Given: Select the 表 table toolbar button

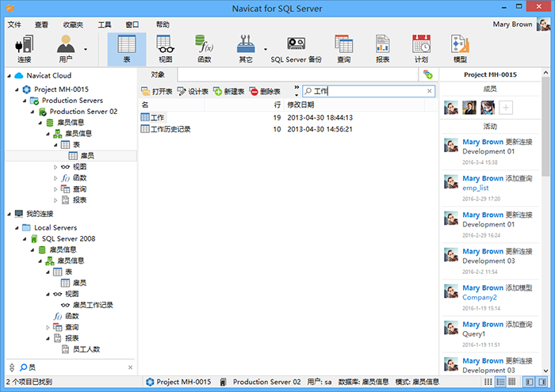Looking at the screenshot, I should (127, 49).
